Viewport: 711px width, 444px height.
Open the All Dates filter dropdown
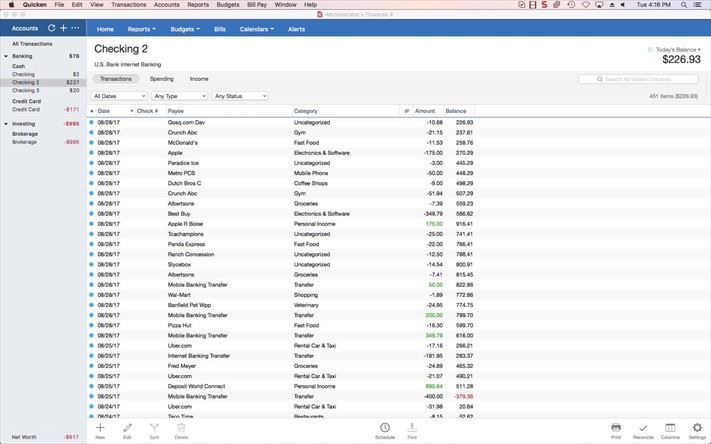pos(119,96)
